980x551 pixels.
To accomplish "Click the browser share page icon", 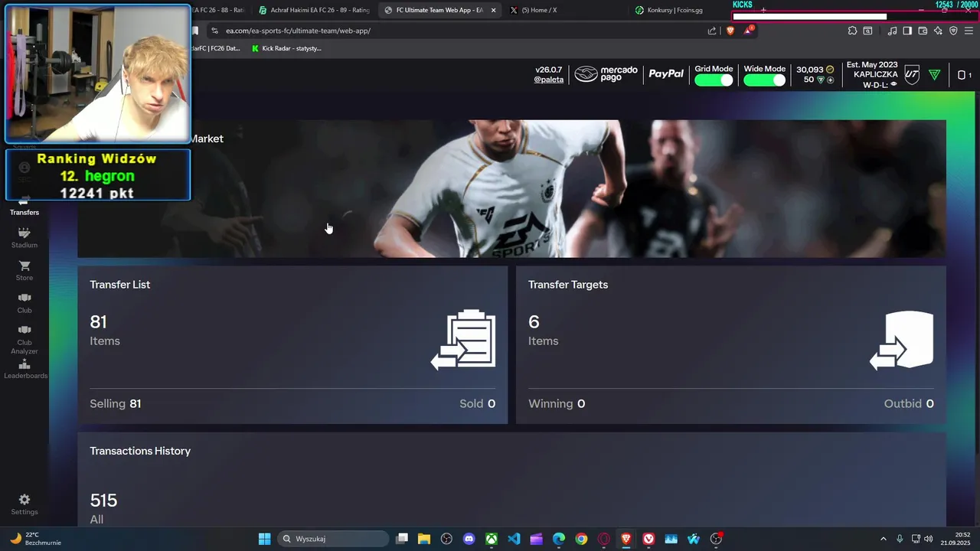I will [712, 31].
